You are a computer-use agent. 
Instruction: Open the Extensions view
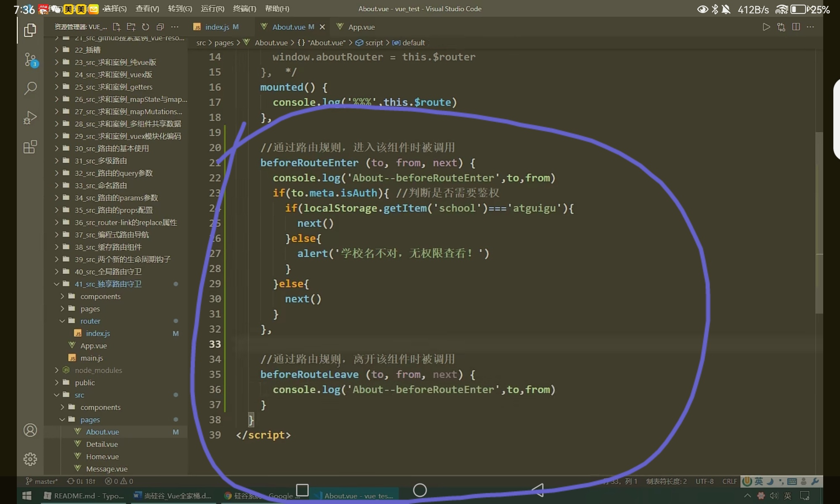pos(30,147)
